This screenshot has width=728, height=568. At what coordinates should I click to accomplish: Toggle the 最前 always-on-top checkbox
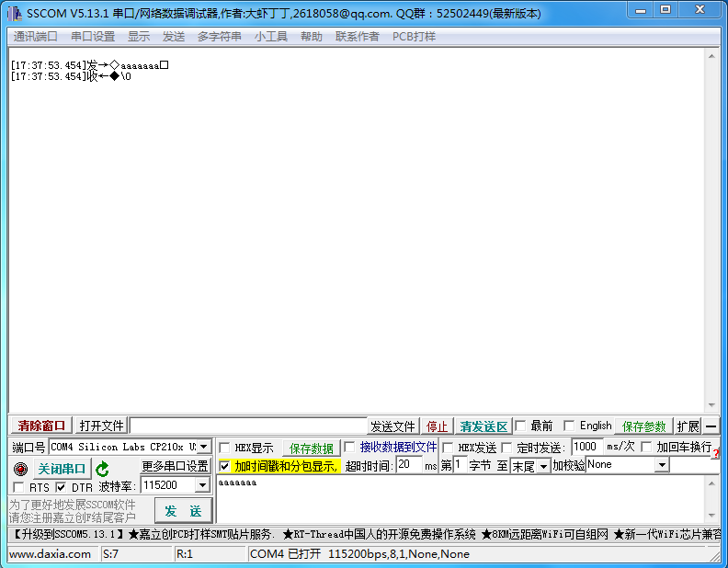(x=520, y=426)
